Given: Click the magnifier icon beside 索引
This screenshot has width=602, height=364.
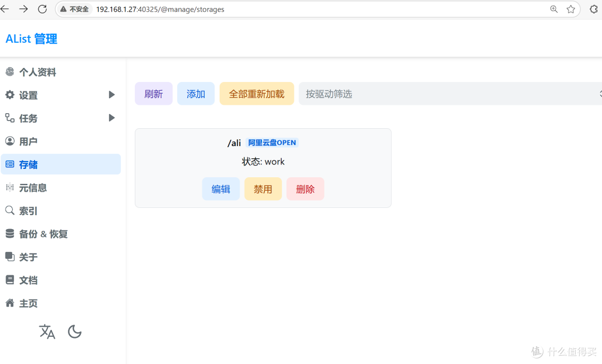Looking at the screenshot, I should 9,210.
